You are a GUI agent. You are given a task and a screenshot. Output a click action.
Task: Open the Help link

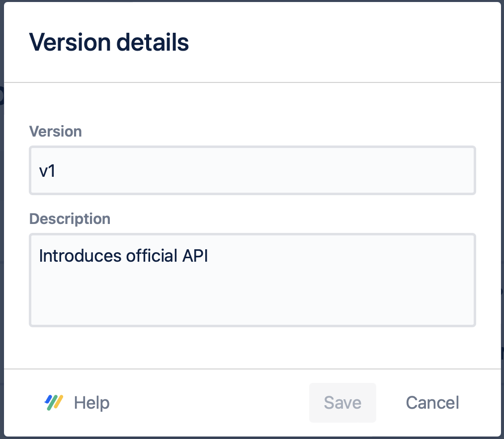tap(91, 402)
